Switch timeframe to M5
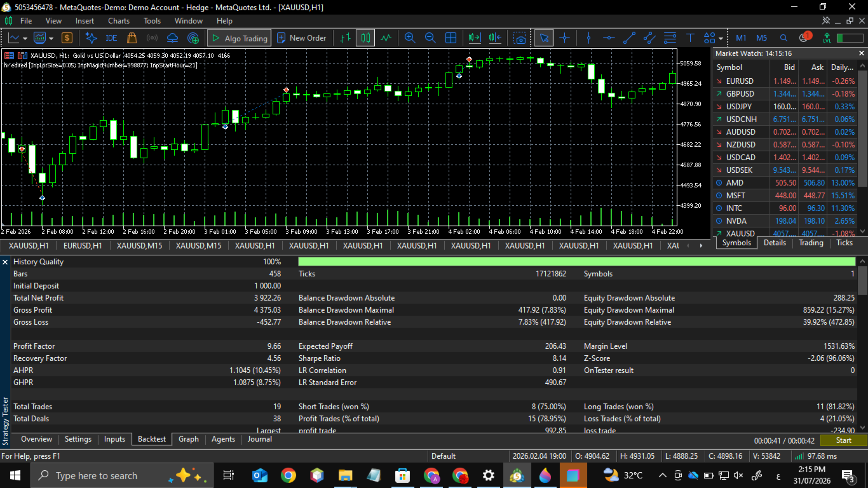This screenshot has width=868, height=488. [x=761, y=38]
